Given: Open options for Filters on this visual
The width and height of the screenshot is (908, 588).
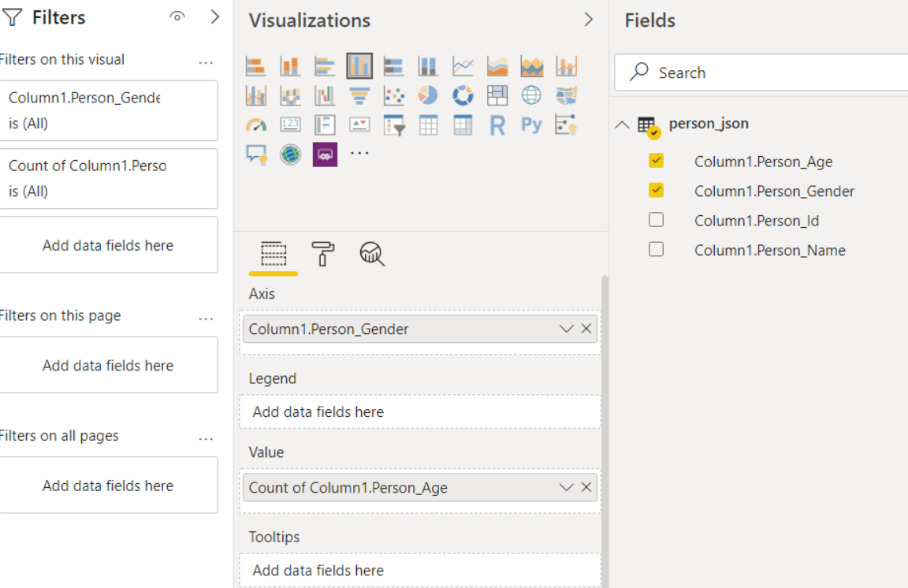Looking at the screenshot, I should point(206,62).
